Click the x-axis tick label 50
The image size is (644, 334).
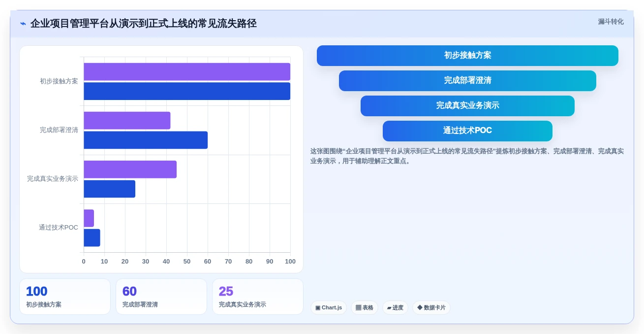(x=187, y=262)
